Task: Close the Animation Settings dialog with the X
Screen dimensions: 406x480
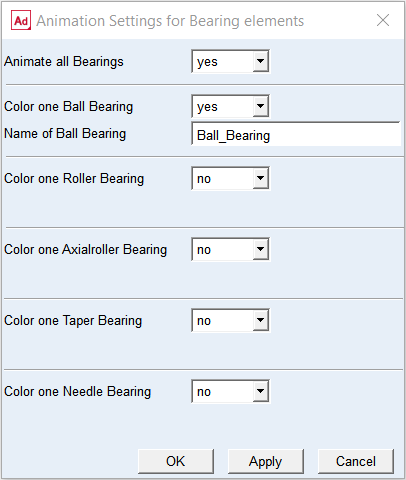Action: tap(383, 20)
